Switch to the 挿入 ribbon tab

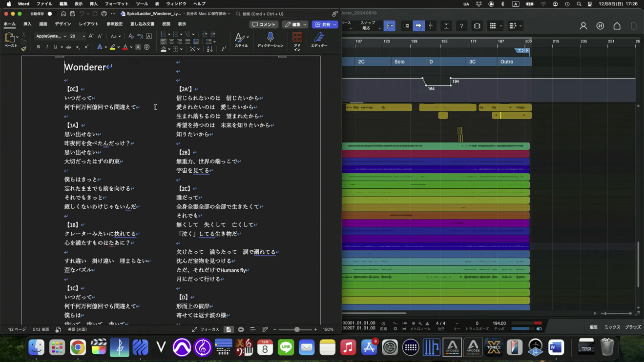click(x=27, y=24)
